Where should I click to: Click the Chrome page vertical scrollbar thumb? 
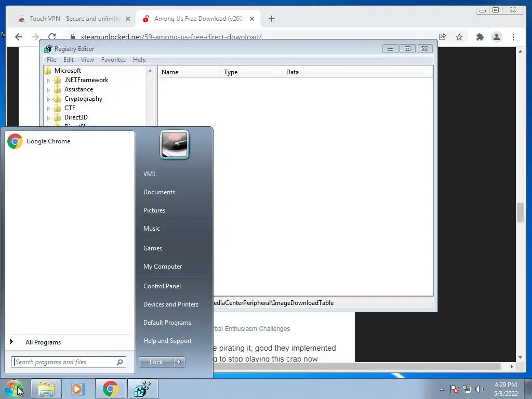click(521, 212)
